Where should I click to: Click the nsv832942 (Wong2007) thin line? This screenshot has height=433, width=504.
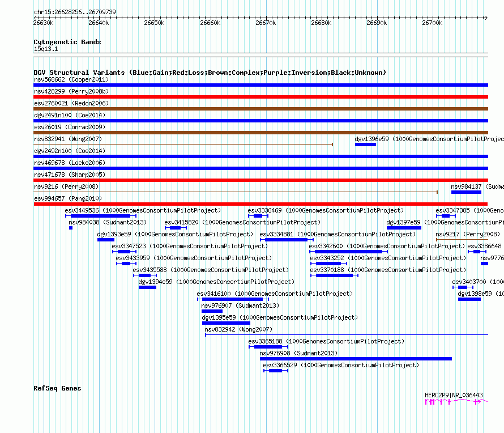(x=347, y=335)
